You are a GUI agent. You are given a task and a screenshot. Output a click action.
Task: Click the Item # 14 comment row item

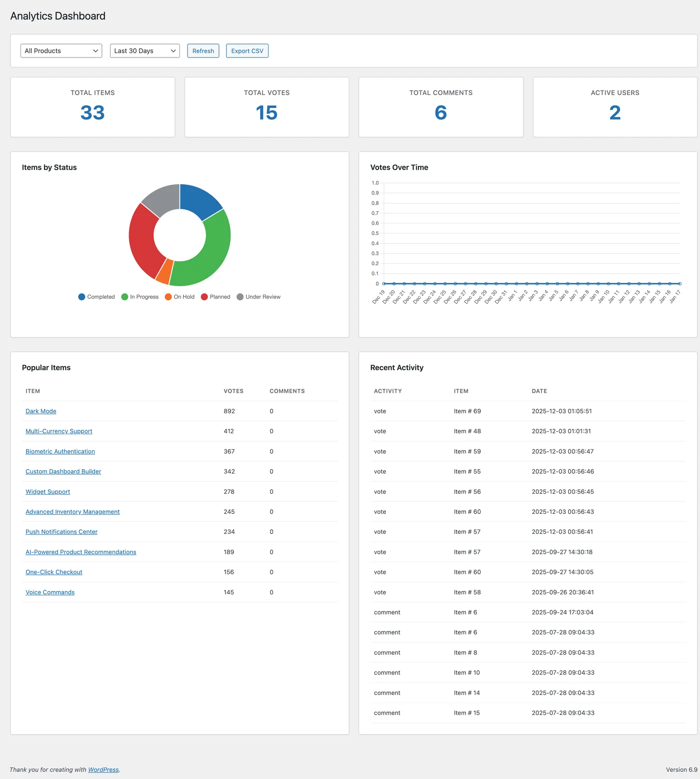click(467, 693)
